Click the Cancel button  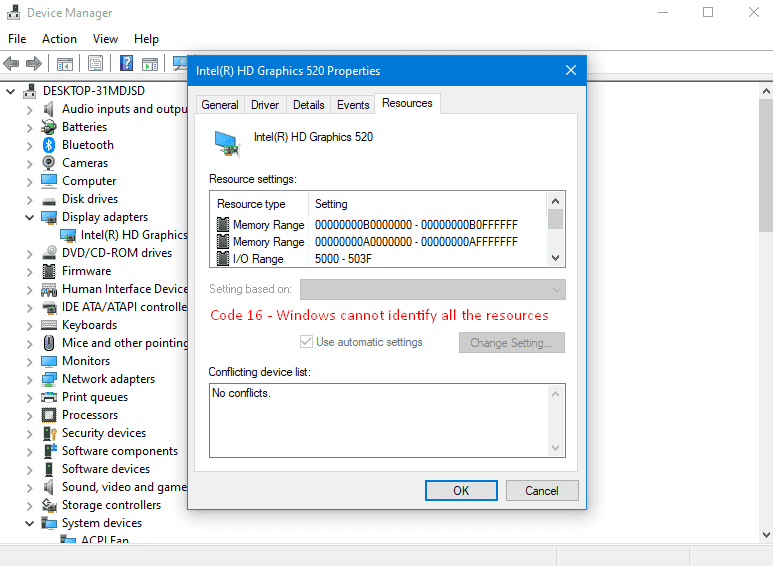(542, 491)
